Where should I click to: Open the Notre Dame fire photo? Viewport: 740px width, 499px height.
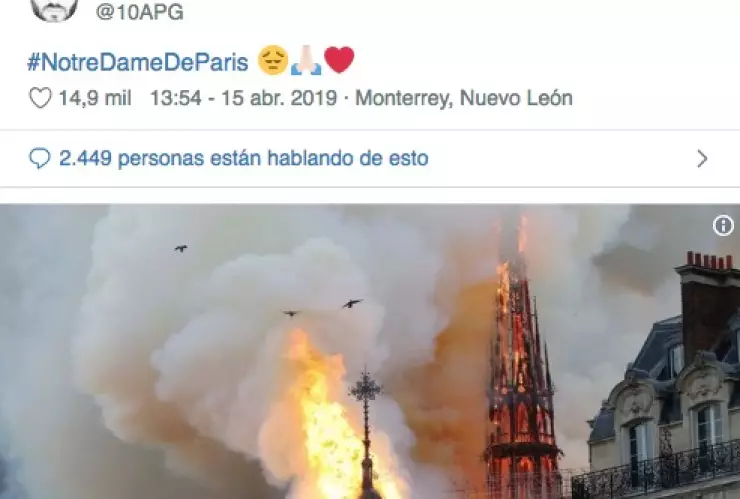[370, 352]
